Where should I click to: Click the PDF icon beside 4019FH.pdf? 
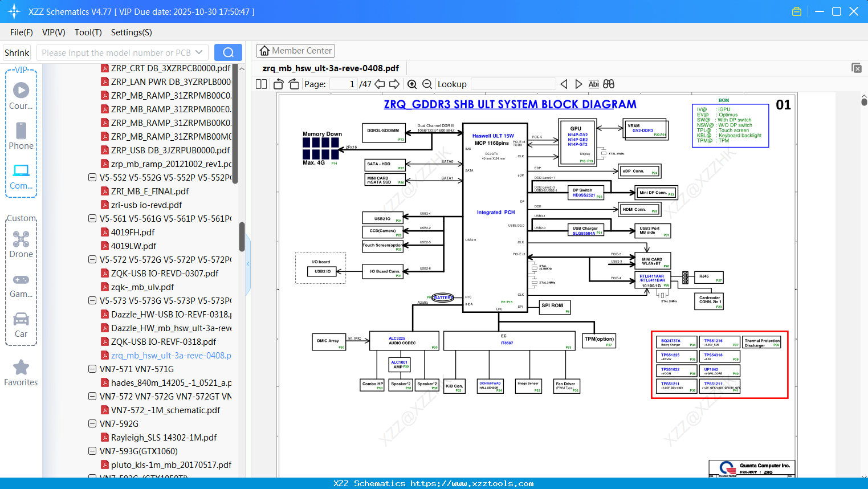tap(105, 233)
